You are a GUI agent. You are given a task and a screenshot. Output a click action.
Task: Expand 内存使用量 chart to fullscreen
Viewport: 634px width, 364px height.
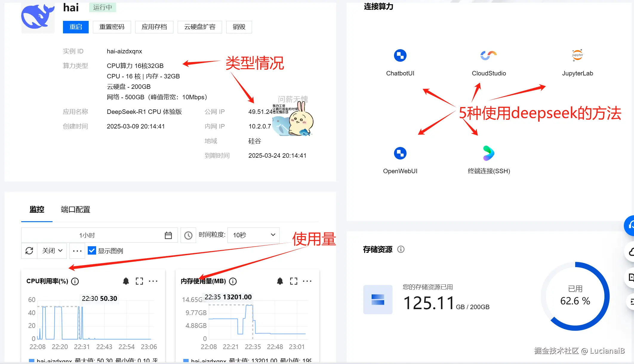pos(293,281)
